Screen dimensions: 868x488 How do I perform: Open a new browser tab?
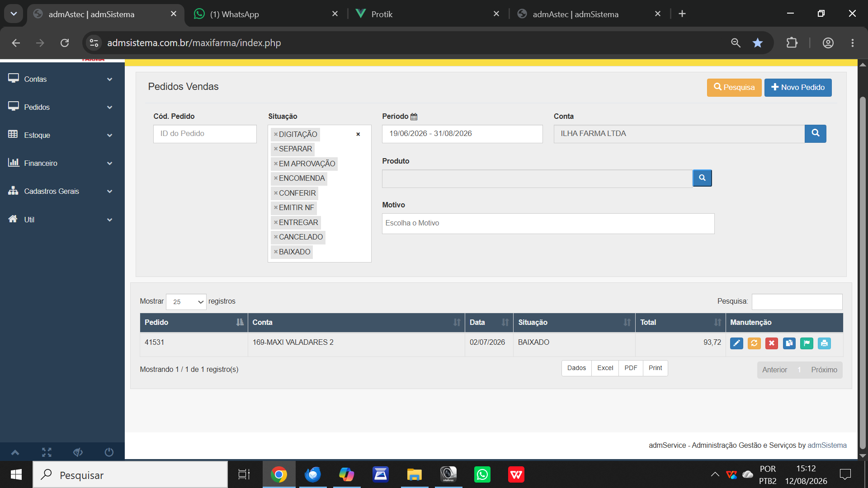(682, 14)
